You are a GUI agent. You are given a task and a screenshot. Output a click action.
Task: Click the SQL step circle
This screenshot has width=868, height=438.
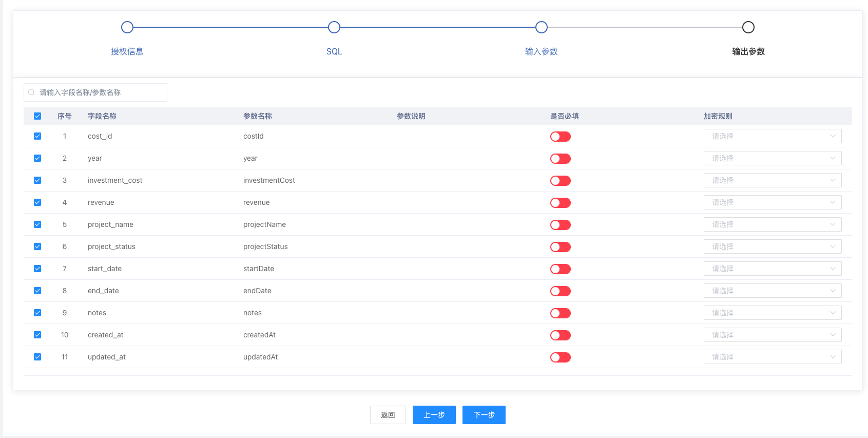[334, 27]
